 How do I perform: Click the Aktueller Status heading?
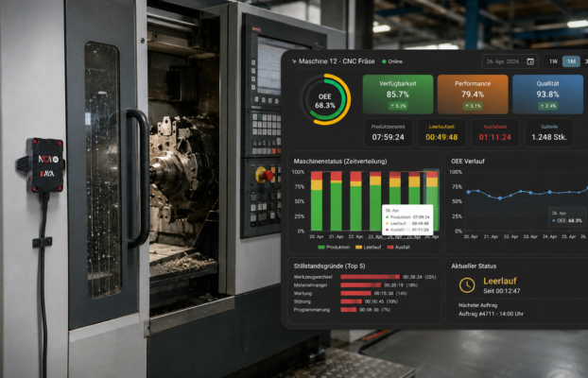(474, 266)
